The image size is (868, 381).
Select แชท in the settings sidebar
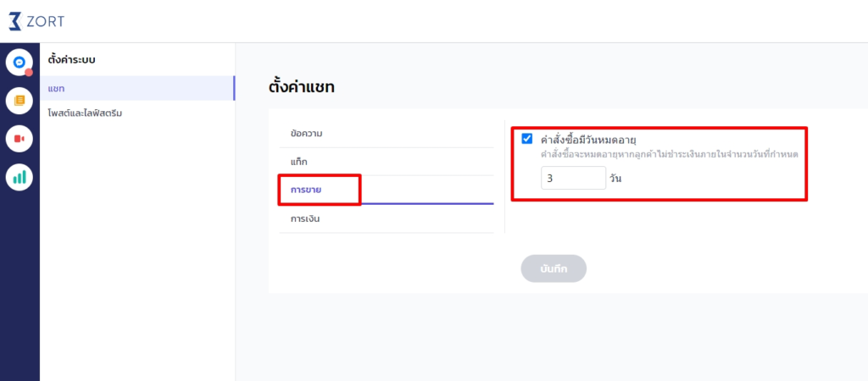57,88
